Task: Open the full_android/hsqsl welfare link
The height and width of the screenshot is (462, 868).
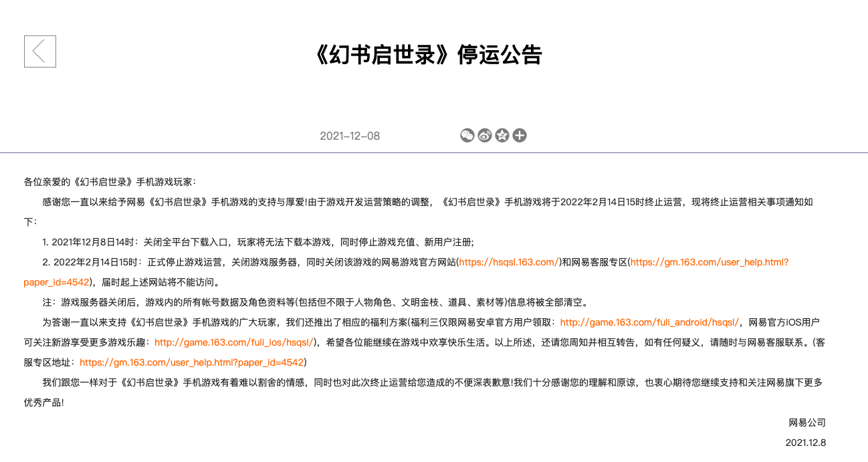Action: 649,322
